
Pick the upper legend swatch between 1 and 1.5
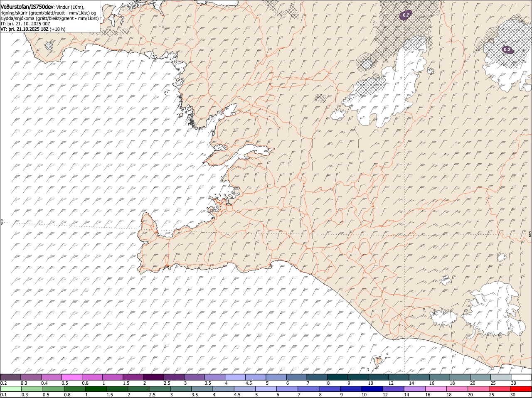click(113, 377)
